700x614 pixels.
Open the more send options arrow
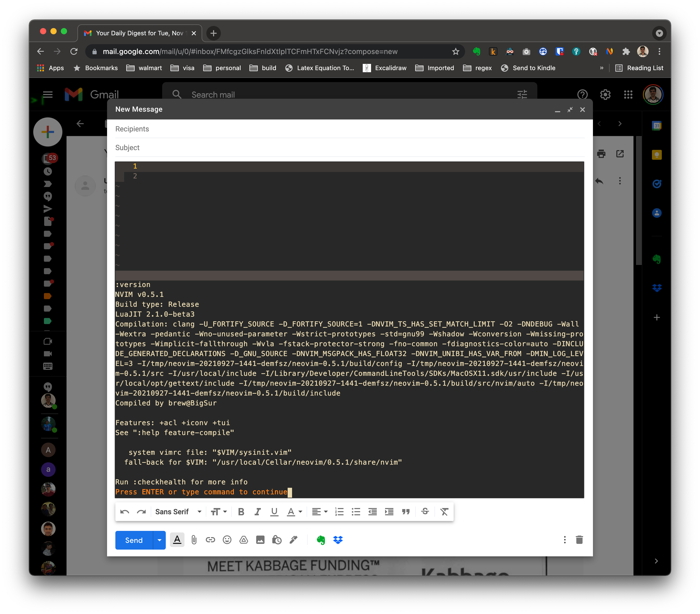tap(159, 540)
